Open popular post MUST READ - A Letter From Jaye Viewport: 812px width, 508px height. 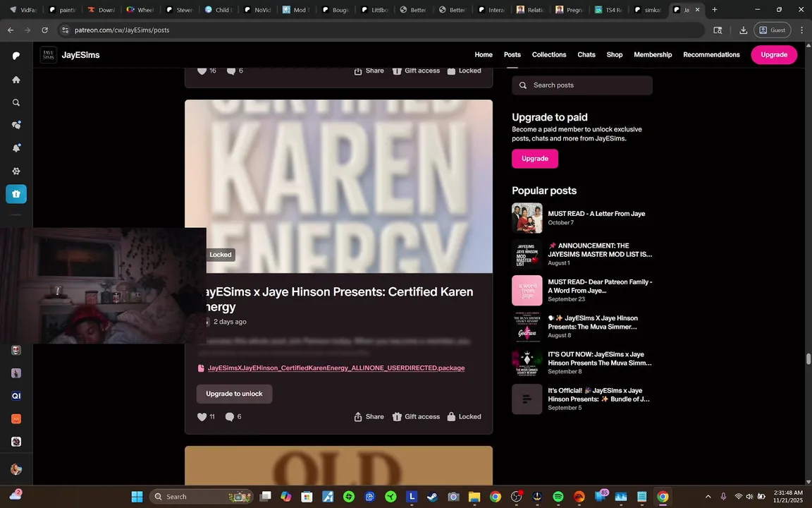[596, 214]
